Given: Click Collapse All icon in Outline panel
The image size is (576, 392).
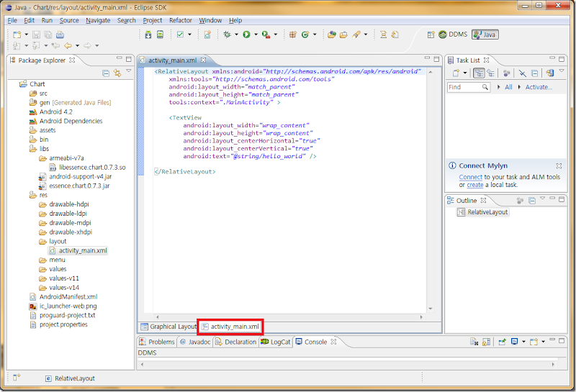Looking at the screenshot, I should coord(532,201).
